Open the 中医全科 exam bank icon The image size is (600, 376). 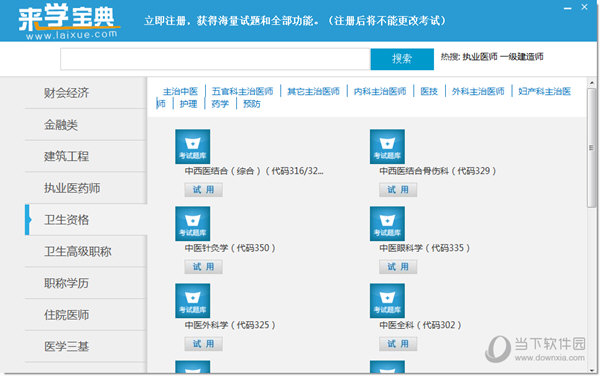(387, 301)
